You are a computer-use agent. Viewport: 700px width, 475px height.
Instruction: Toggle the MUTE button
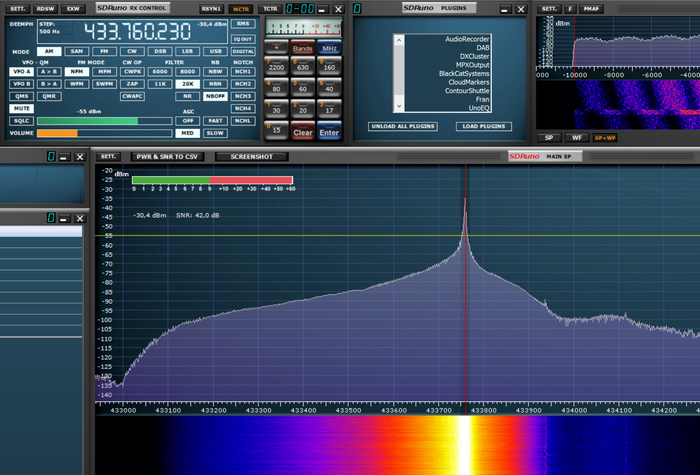click(x=21, y=108)
